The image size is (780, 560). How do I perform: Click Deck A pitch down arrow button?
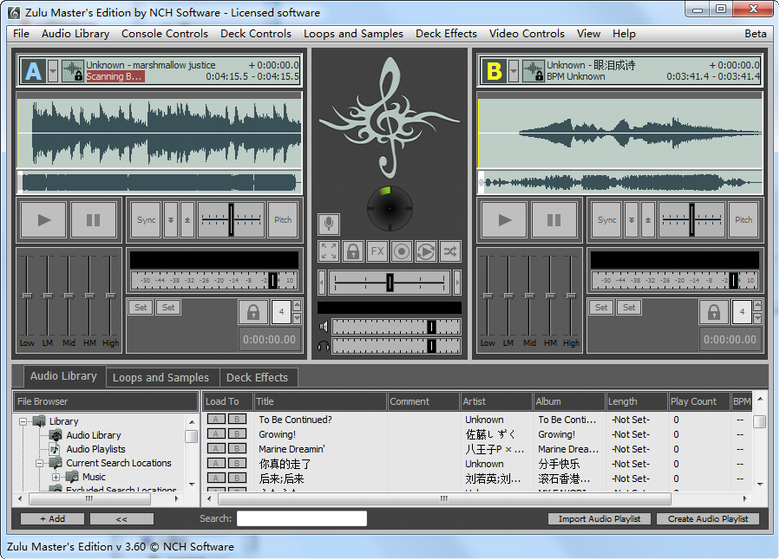click(x=171, y=220)
